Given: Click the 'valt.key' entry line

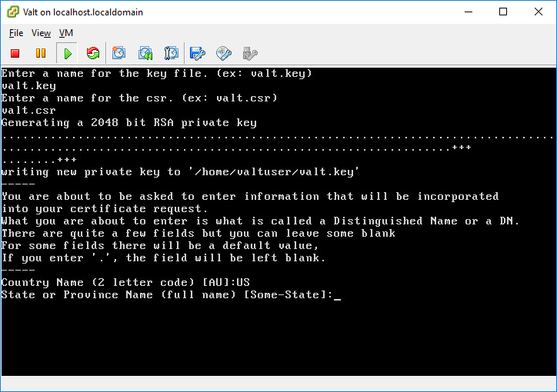Looking at the screenshot, I should click(28, 86).
